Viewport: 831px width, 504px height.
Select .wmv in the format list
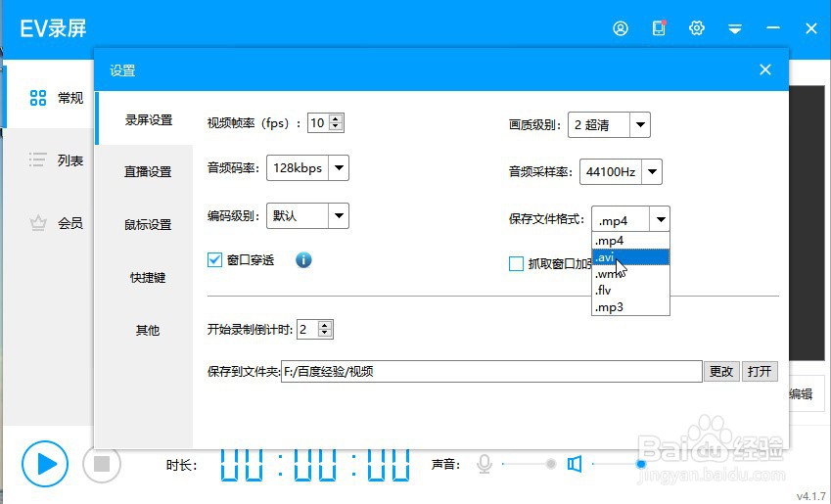tap(630, 274)
